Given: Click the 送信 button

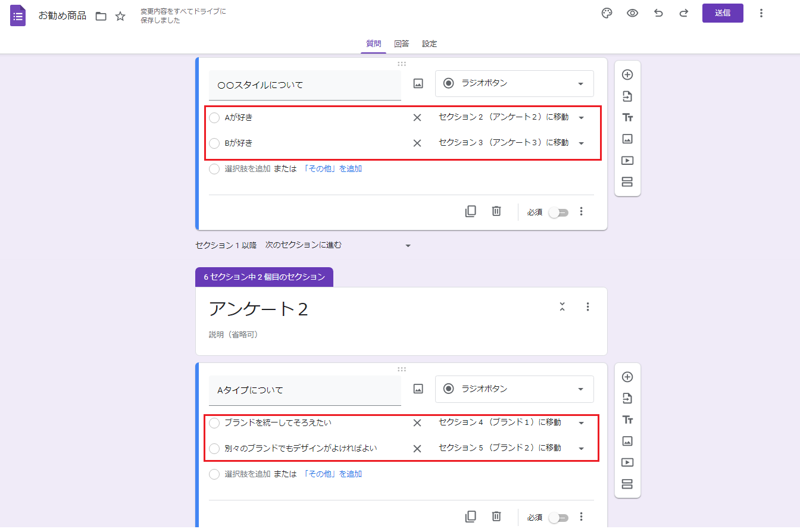Looking at the screenshot, I should tap(722, 13).
